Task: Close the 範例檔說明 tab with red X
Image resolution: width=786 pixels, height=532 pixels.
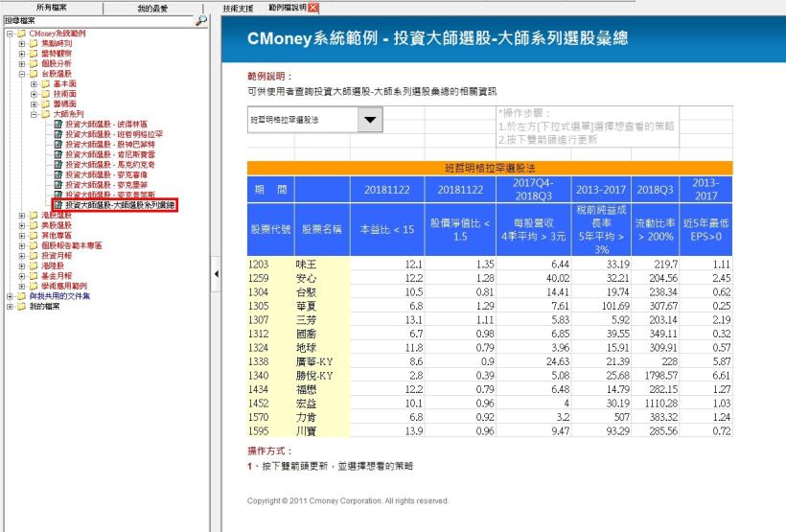Action: tap(313, 8)
